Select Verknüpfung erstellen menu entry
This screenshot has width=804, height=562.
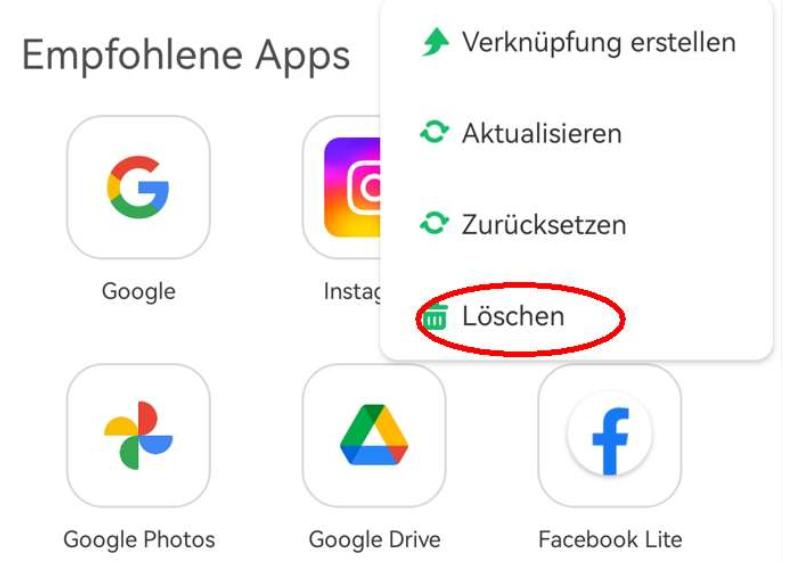point(577,42)
